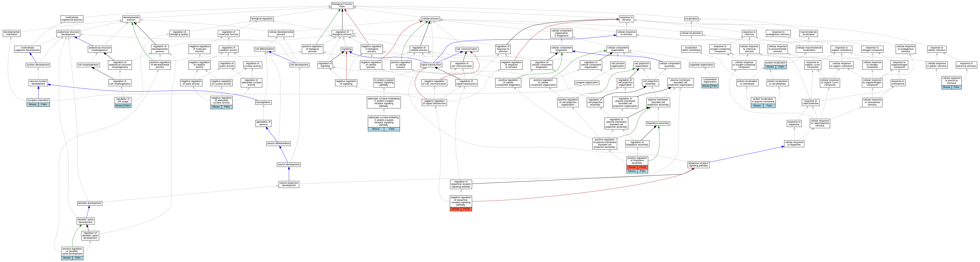The width and height of the screenshot is (980, 262).
Task: Click 'protein localization to plasma membrane' node
Action: 763,102
